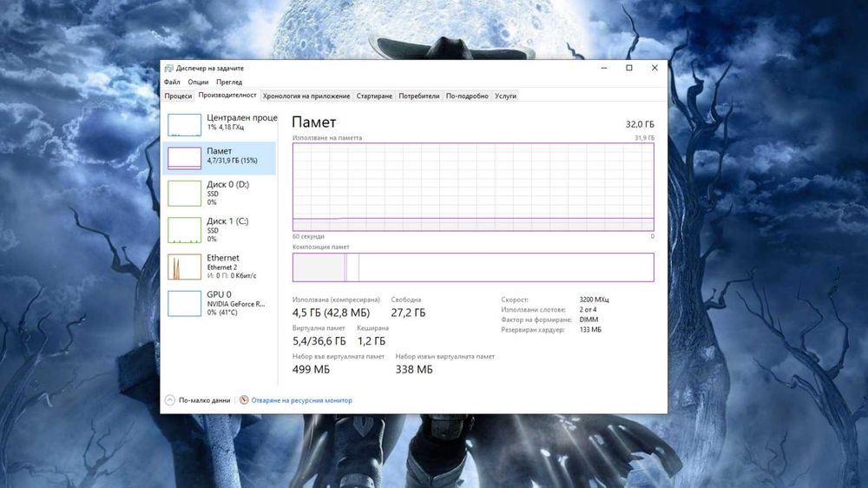868x488 pixels.
Task: Click the 60 секунди axis label
Action: click(x=308, y=236)
